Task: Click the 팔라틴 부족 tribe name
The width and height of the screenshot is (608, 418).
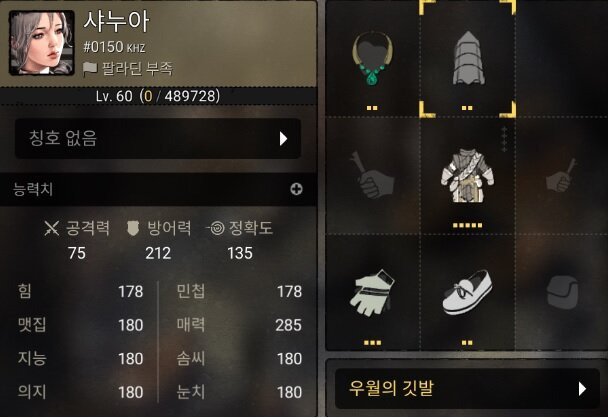Action: click(137, 69)
